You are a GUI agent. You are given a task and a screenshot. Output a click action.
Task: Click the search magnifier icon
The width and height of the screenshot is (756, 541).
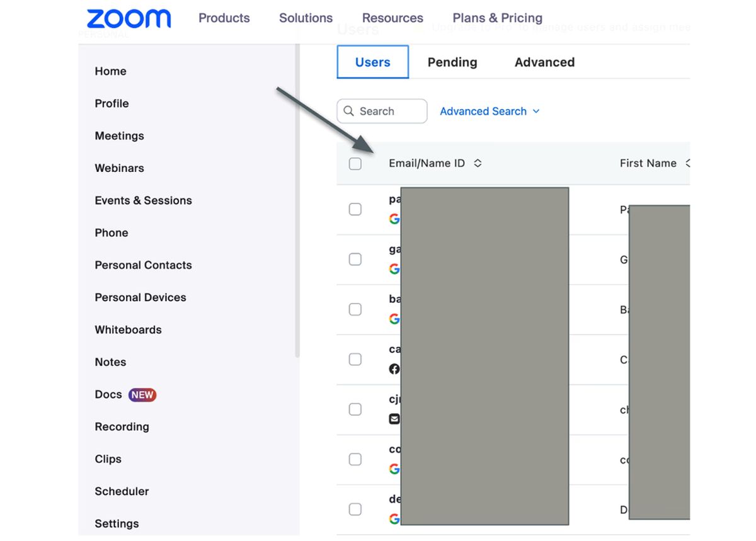(x=348, y=111)
